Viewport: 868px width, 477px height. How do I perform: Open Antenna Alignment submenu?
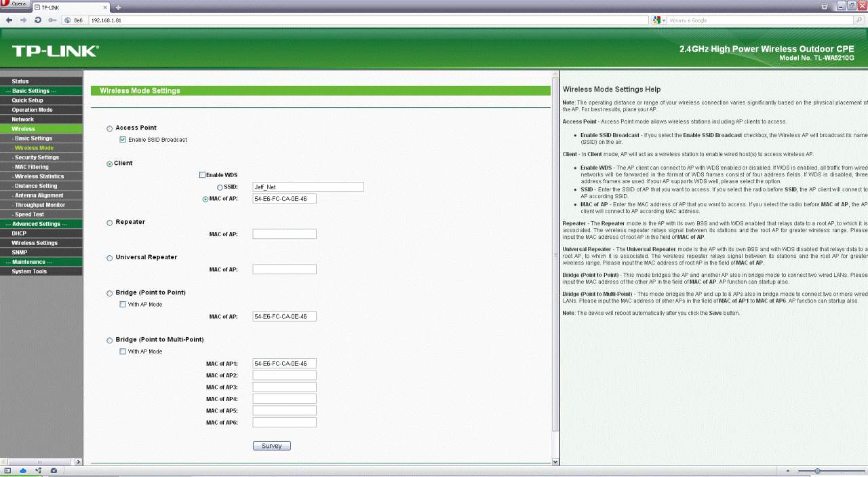41,195
